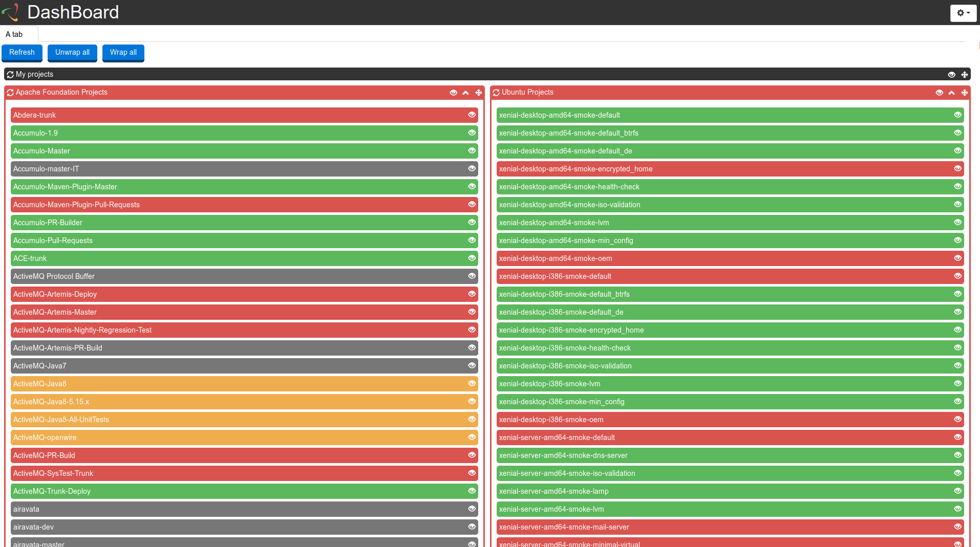The height and width of the screenshot is (547, 980).
Task: Refresh the My projects panel icon
Action: [x=10, y=75]
